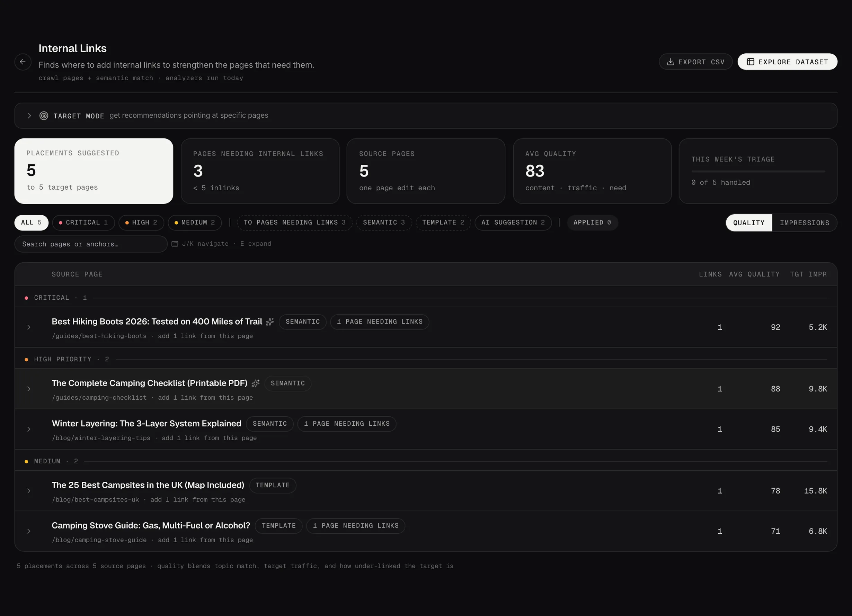Expand the Best Hiking Boots 2026 row

coord(29,327)
